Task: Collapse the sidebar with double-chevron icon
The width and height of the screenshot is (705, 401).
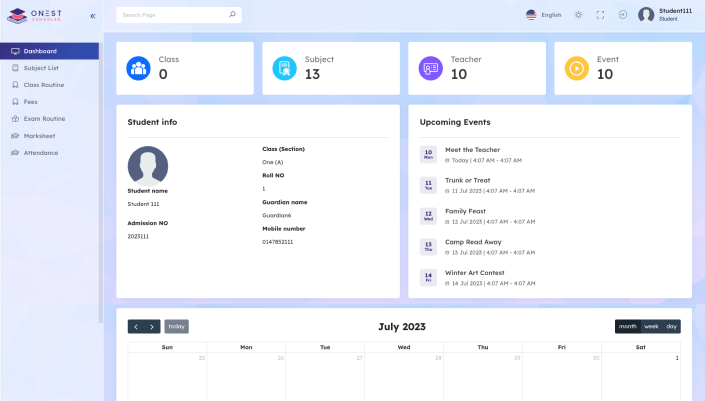Action: pos(93,16)
